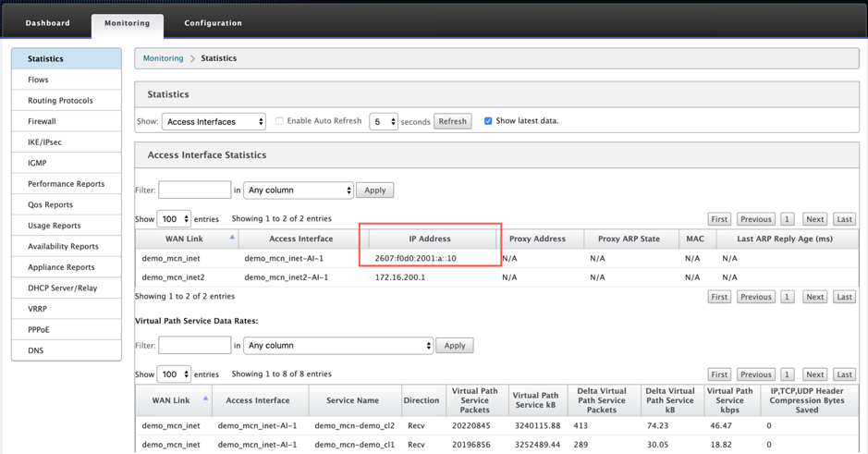Screen dimensions: 868x454
Task: Click First button above Access Interface table
Action: [719, 219]
